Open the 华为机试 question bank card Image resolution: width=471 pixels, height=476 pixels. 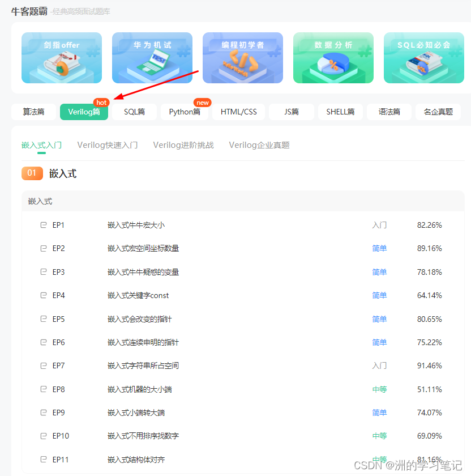point(152,58)
